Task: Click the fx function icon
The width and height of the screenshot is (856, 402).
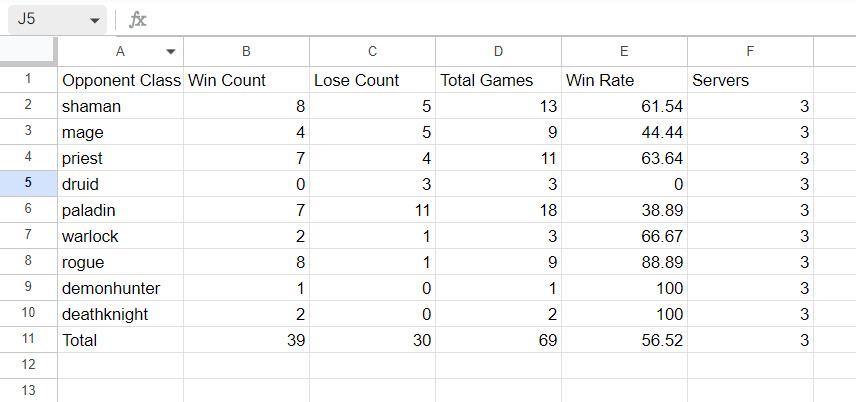Action: click(x=138, y=20)
